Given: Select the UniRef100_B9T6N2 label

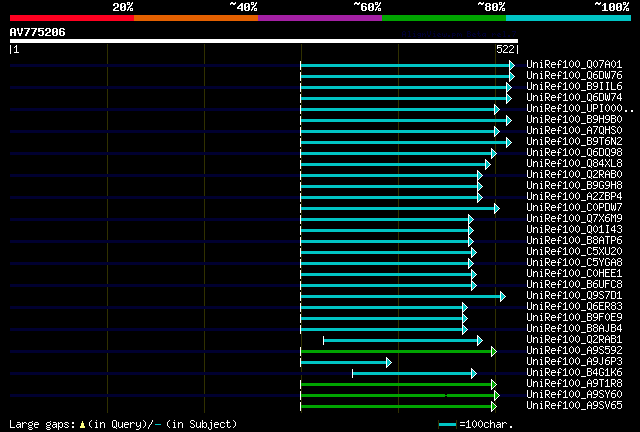Looking at the screenshot, I should [x=574, y=142].
